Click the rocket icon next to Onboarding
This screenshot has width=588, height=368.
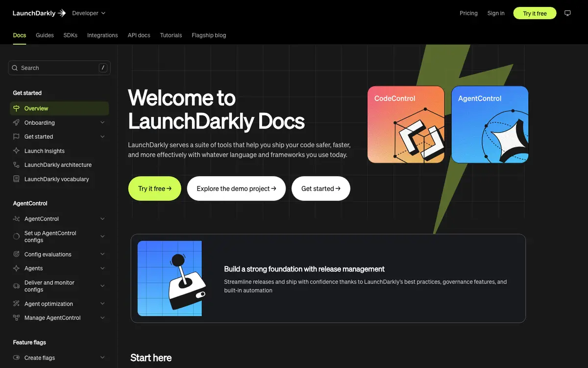[16, 123]
